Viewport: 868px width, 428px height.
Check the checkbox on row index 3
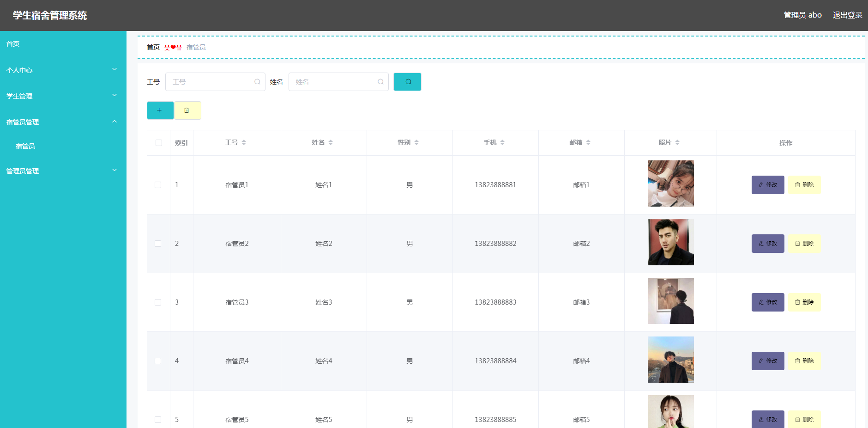(x=158, y=302)
